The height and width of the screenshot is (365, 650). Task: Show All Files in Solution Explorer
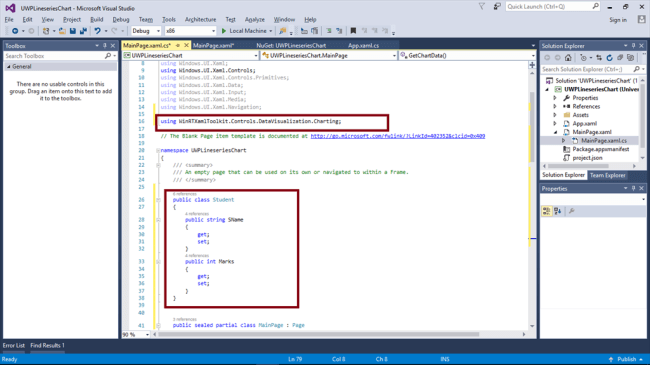(x=631, y=58)
